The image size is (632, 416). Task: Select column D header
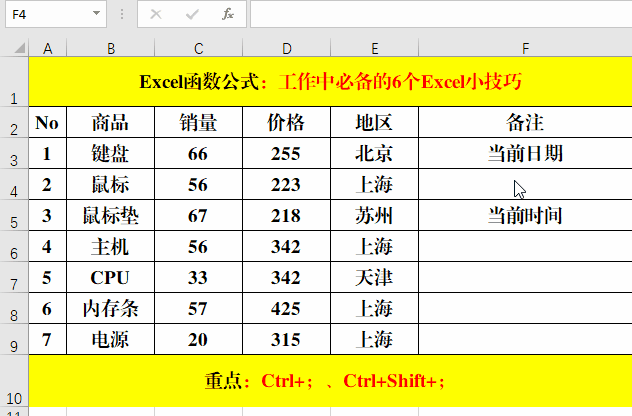click(286, 48)
